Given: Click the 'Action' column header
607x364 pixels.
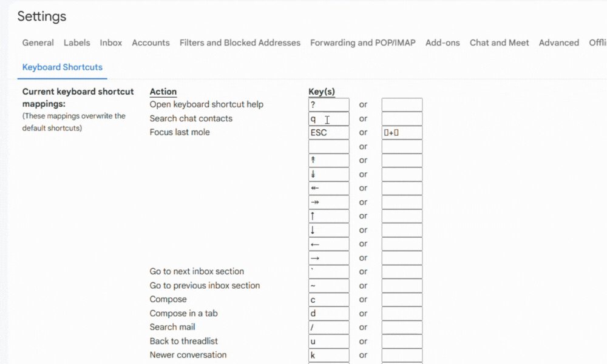Looking at the screenshot, I should [163, 92].
